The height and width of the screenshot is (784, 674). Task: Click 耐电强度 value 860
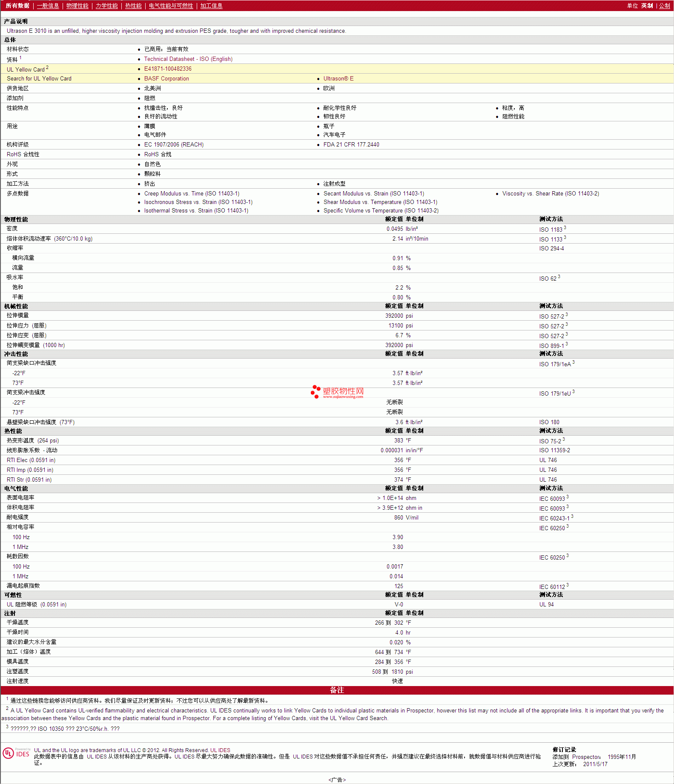tap(399, 517)
